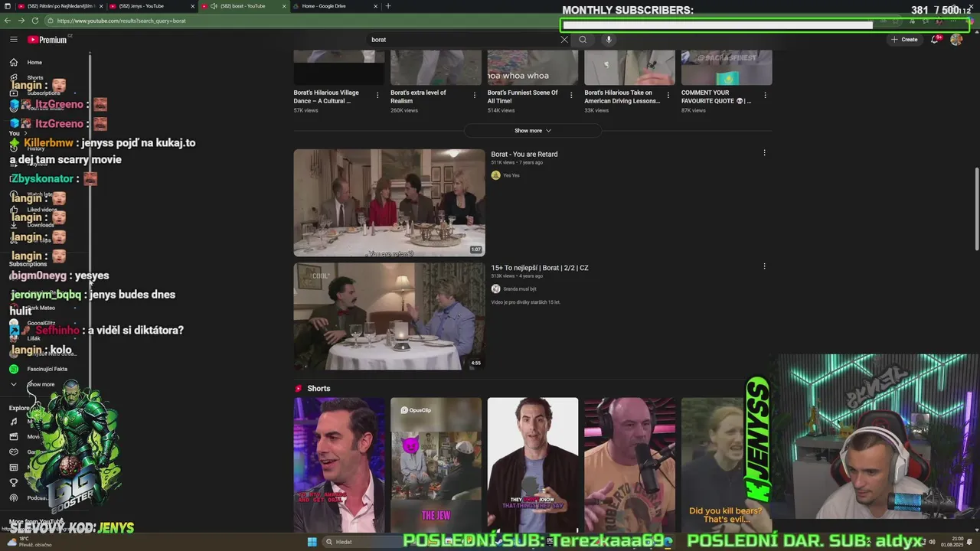Screen dimensions: 980x551
Task: Open the podcast Short with headphones man
Action: point(630,465)
